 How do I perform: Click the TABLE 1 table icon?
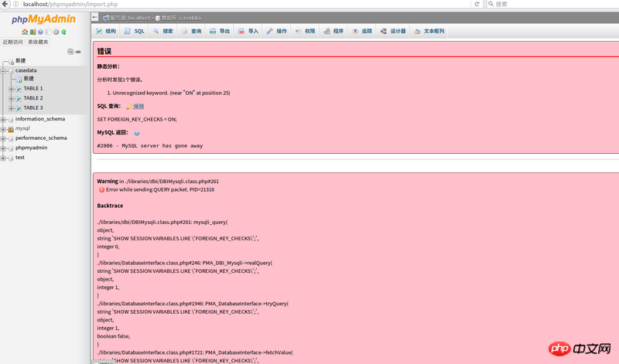pyautogui.click(x=19, y=89)
